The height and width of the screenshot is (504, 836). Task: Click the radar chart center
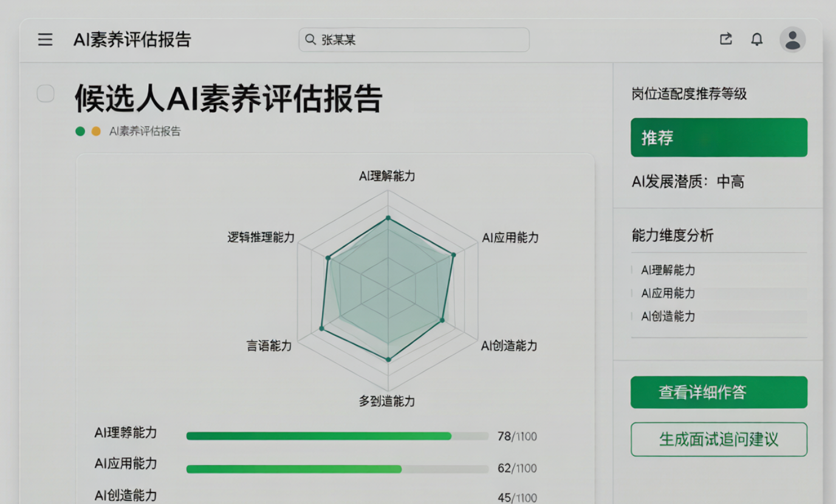(x=388, y=288)
